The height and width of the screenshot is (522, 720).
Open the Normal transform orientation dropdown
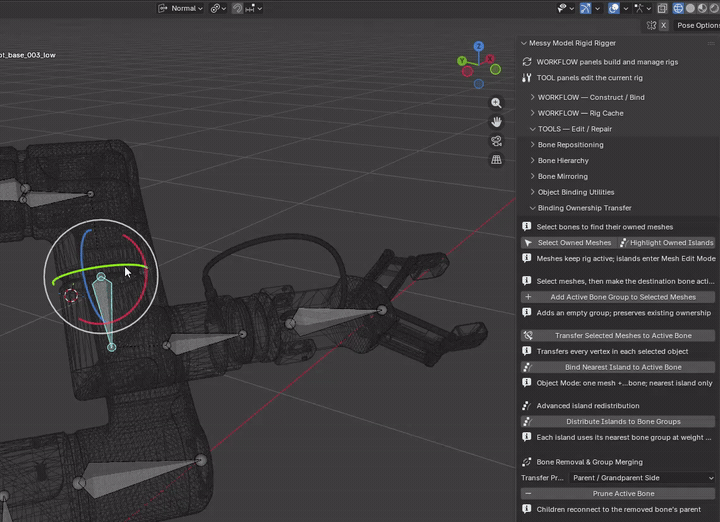click(x=180, y=8)
